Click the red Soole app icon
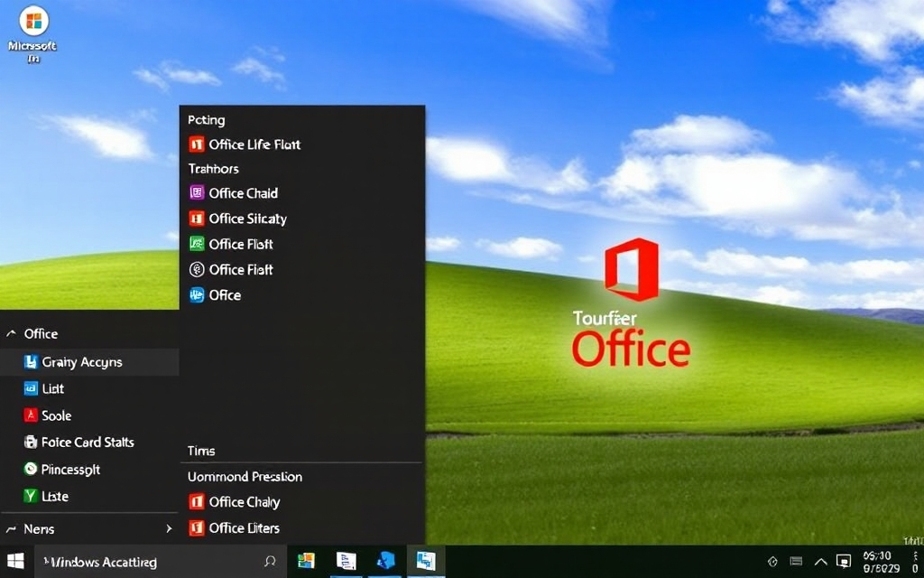Screen dimensions: 924x578 click(x=31, y=415)
